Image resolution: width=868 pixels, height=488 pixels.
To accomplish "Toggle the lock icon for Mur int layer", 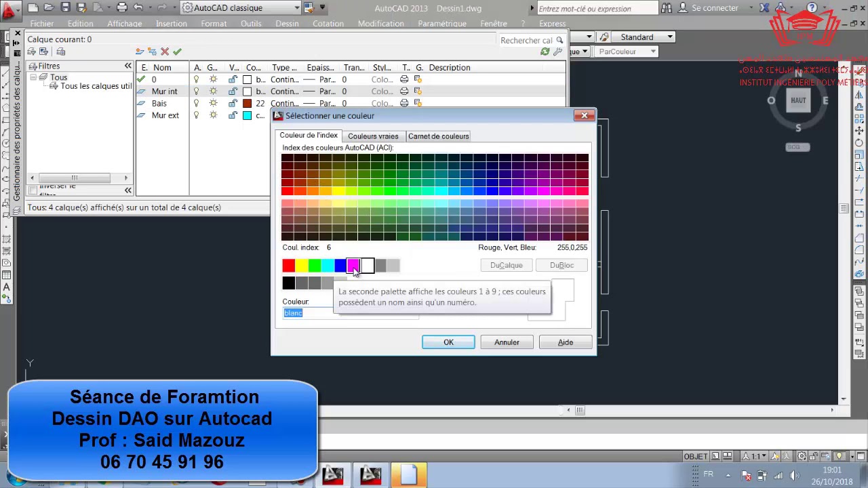I will 233,91.
